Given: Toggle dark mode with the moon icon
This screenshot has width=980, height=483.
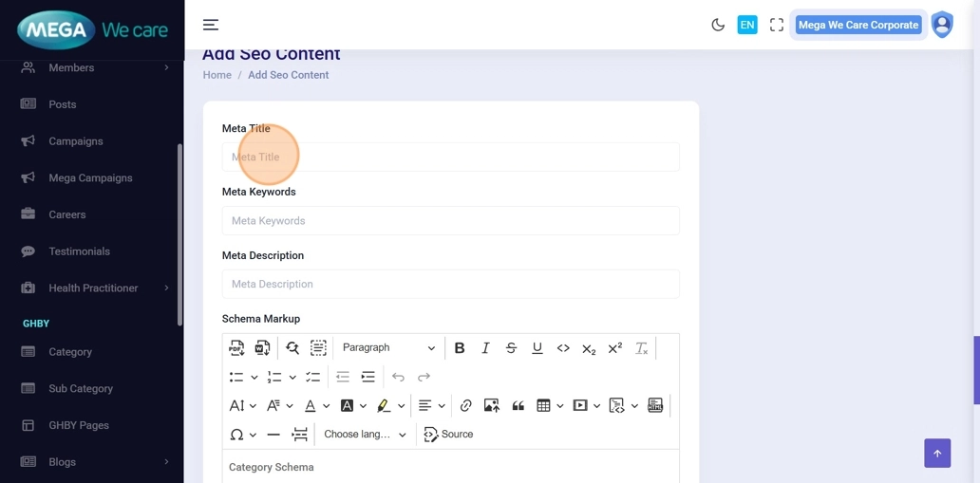Looking at the screenshot, I should 718,25.
